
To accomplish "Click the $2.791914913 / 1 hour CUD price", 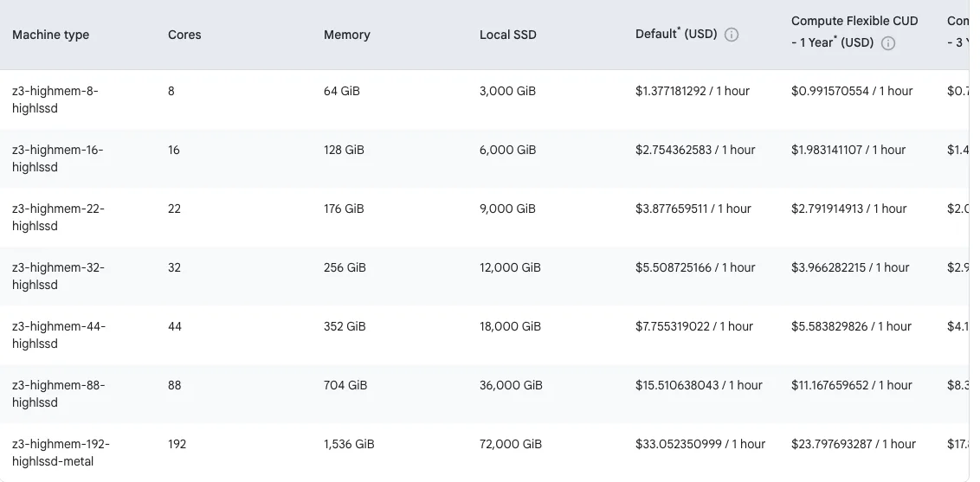I will tap(848, 209).
